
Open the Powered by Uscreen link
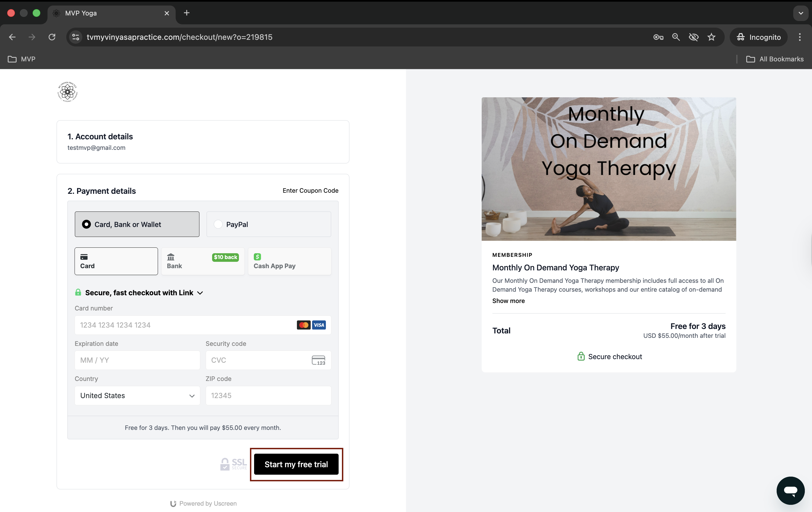[x=203, y=503]
